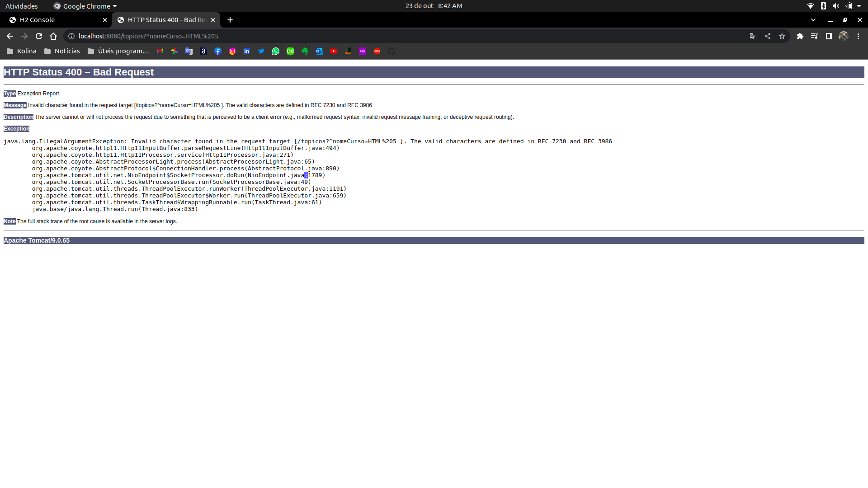Click the bookmark star icon
The height and width of the screenshot is (488, 868).
782,36
